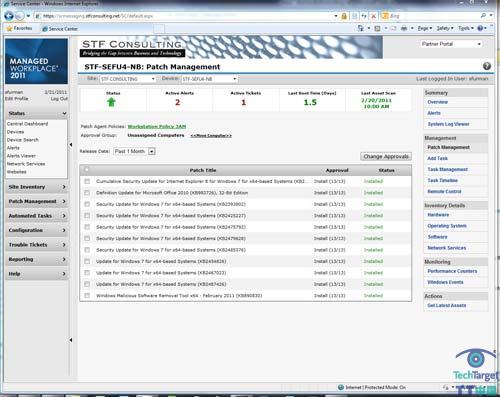The height and width of the screenshot is (397, 500).
Task: Click the Change Approvals button
Action: coord(386,156)
